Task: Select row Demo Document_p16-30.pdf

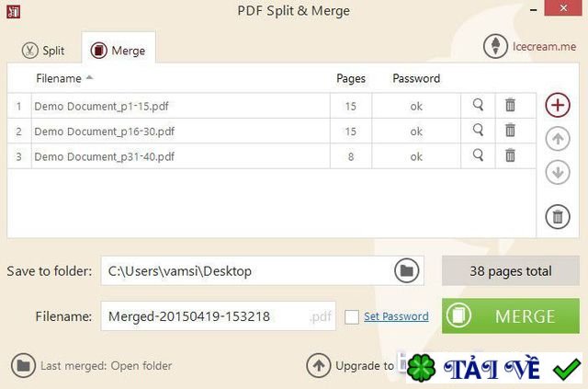Action: (272, 131)
